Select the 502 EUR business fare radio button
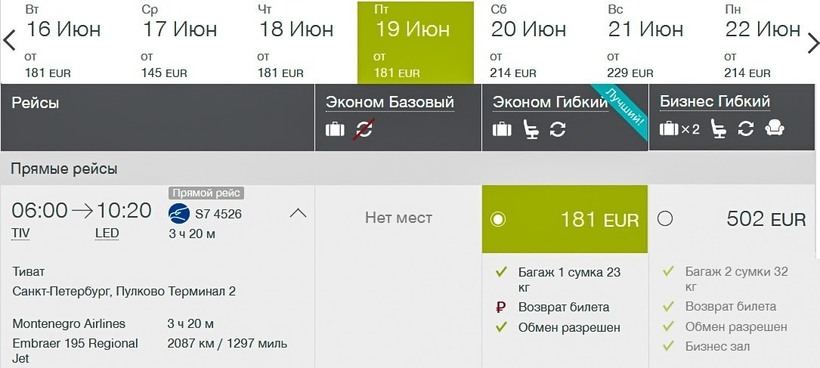820x368 pixels. [x=665, y=218]
